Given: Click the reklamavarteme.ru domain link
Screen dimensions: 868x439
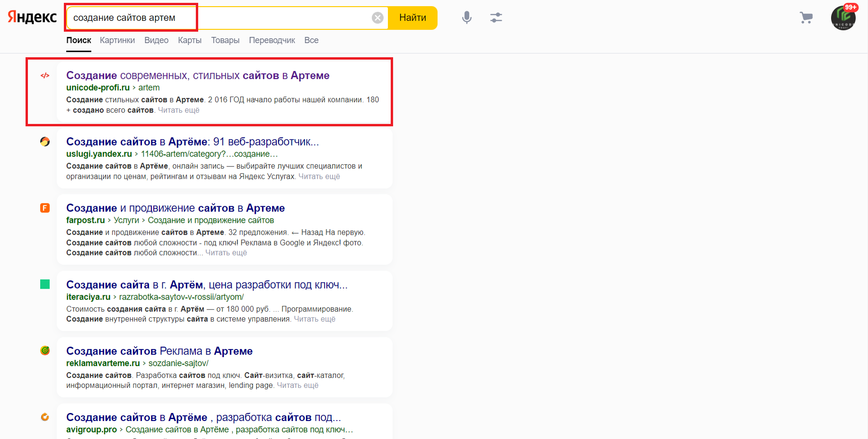Looking at the screenshot, I should 103,363.
